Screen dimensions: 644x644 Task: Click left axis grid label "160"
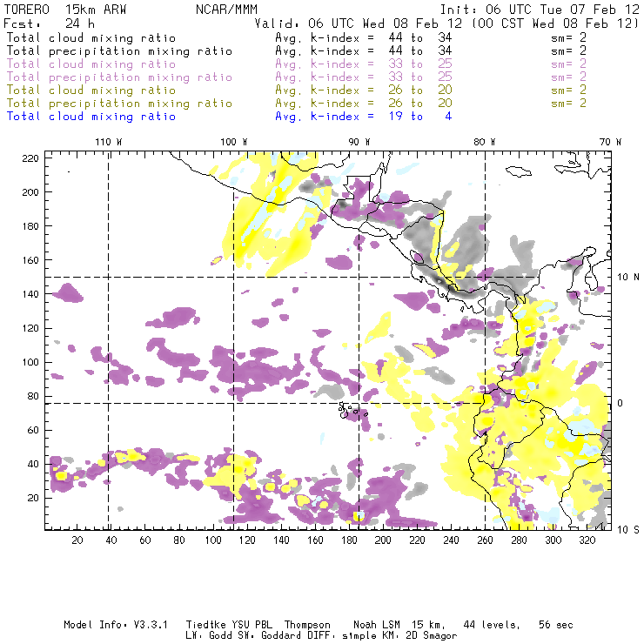pos(30,260)
